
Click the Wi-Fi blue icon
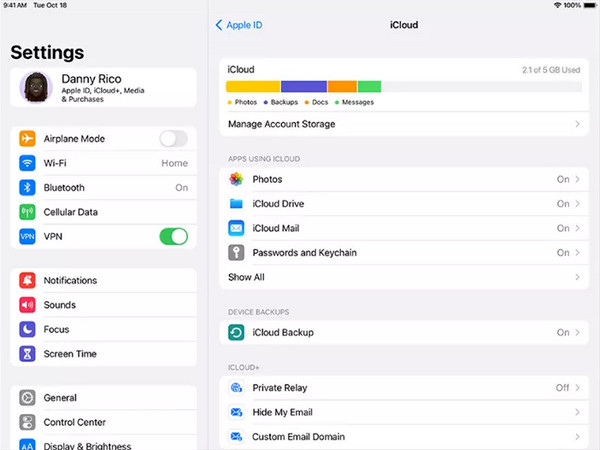27,163
